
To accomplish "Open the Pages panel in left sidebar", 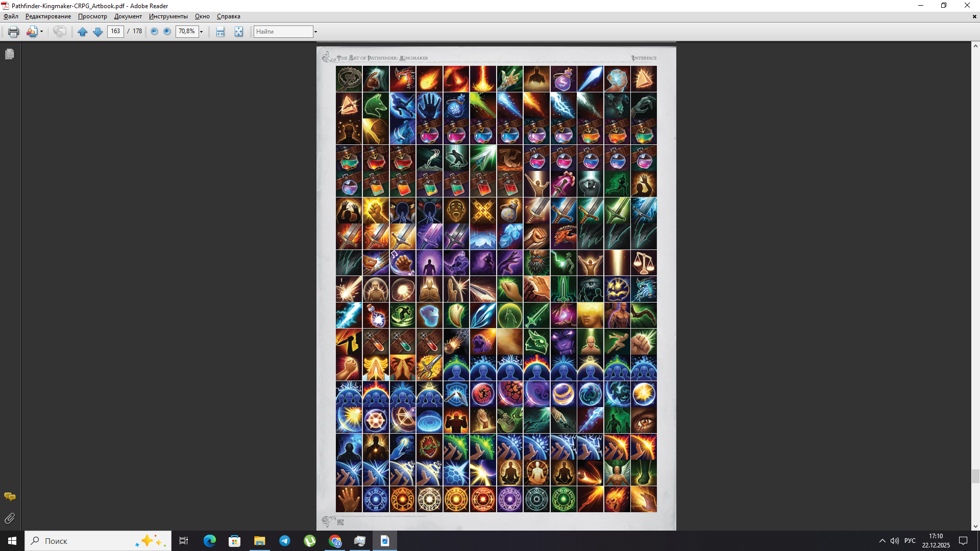I will 9,54.
